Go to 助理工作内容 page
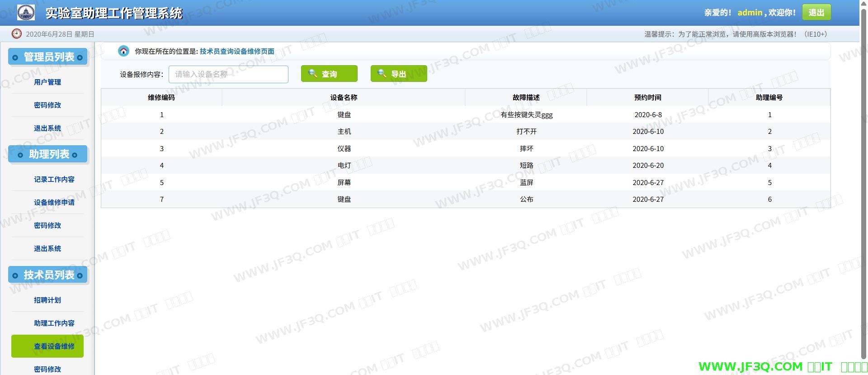The width and height of the screenshot is (868, 375). (54, 323)
